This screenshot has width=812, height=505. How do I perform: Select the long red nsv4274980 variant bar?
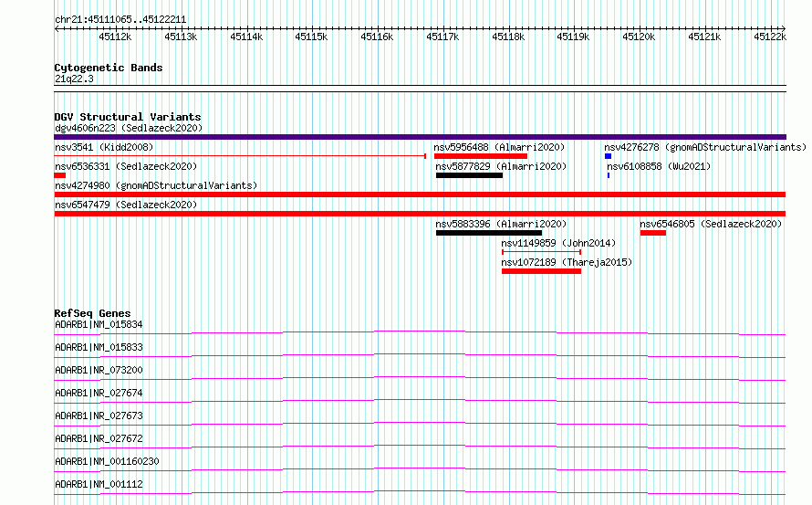pyautogui.click(x=420, y=195)
